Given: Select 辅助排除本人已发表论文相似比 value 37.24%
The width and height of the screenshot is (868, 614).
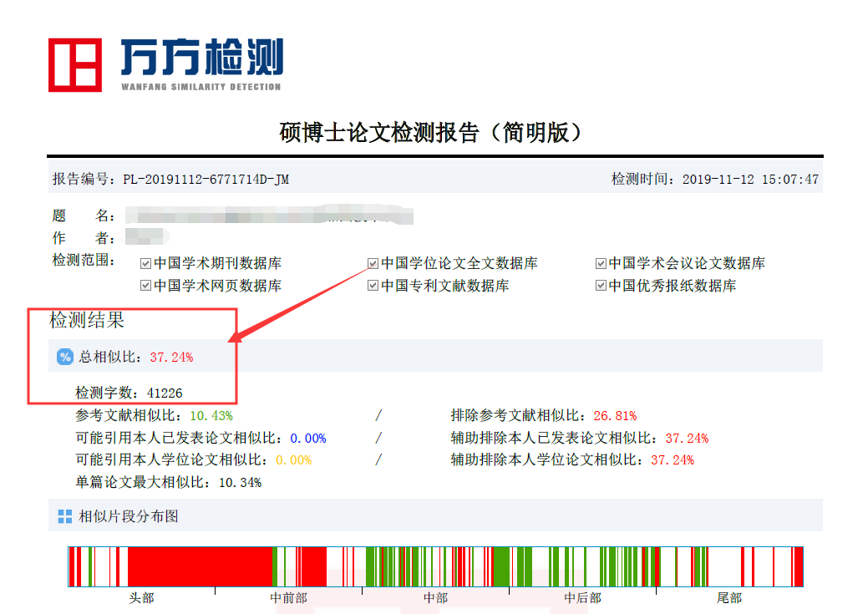Looking at the screenshot, I should 687,439.
